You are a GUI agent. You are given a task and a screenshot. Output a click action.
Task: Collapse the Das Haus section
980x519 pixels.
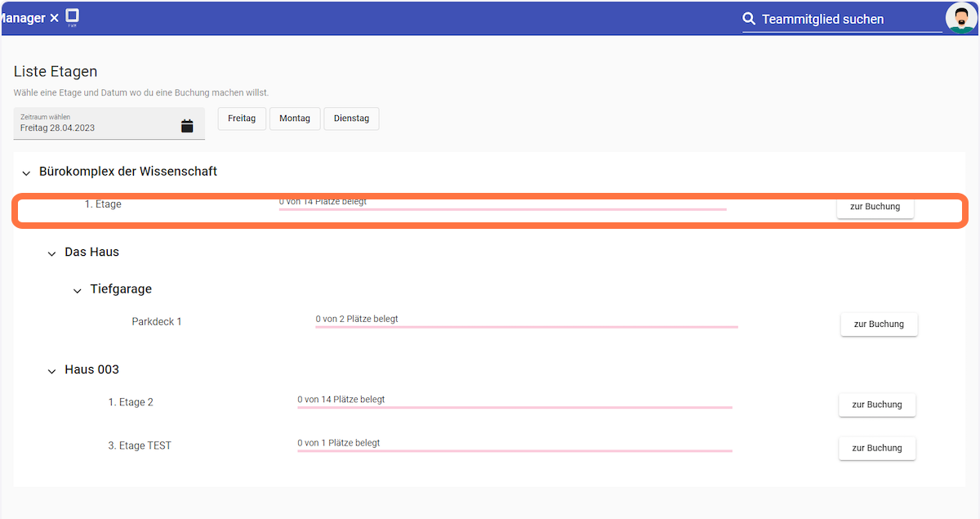52,253
